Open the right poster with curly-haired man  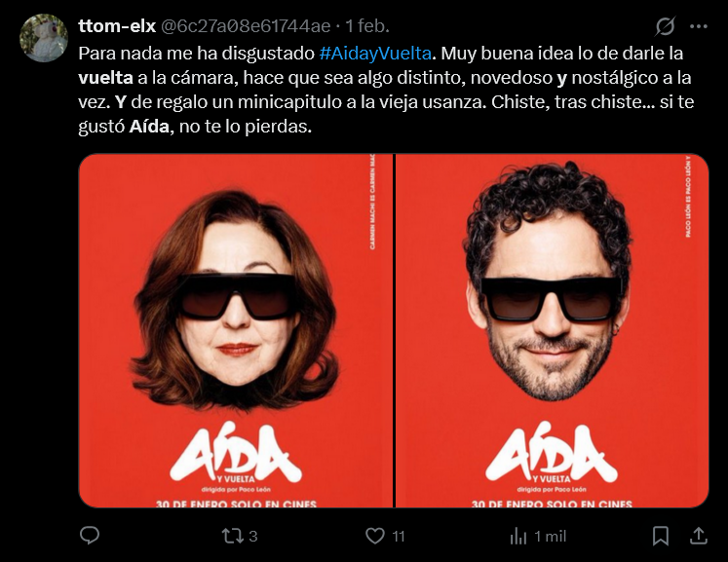pyautogui.click(x=552, y=330)
